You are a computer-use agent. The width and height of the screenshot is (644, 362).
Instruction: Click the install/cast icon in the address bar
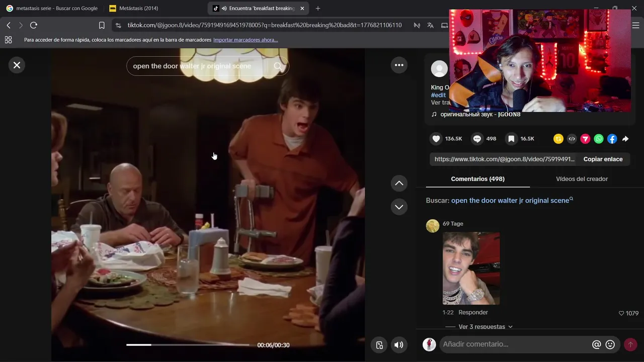(x=444, y=25)
